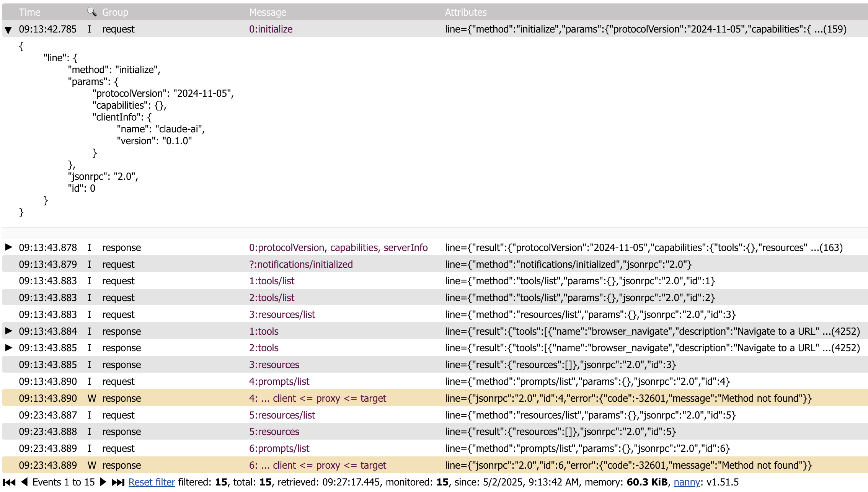Click the Reset filter link
The height and width of the screenshot is (492, 868).
pyautogui.click(x=152, y=482)
